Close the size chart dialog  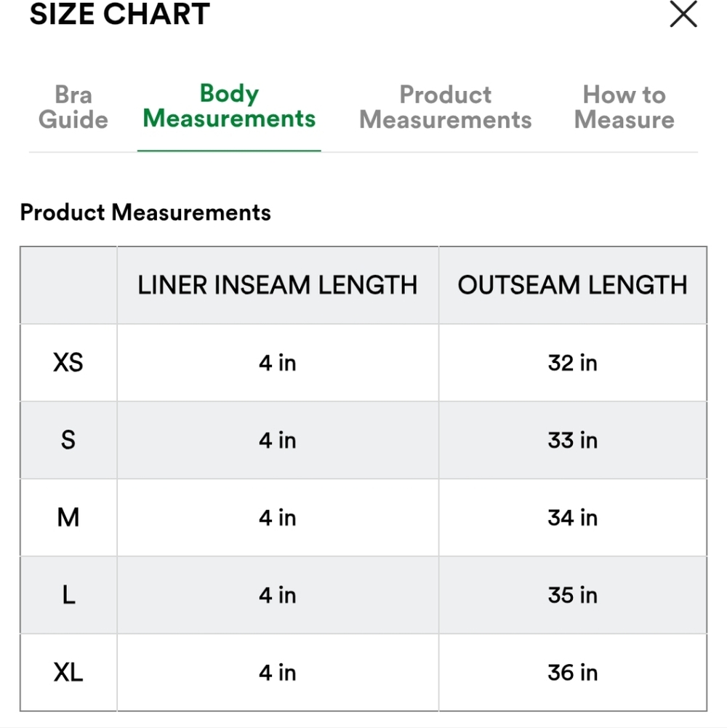click(683, 15)
